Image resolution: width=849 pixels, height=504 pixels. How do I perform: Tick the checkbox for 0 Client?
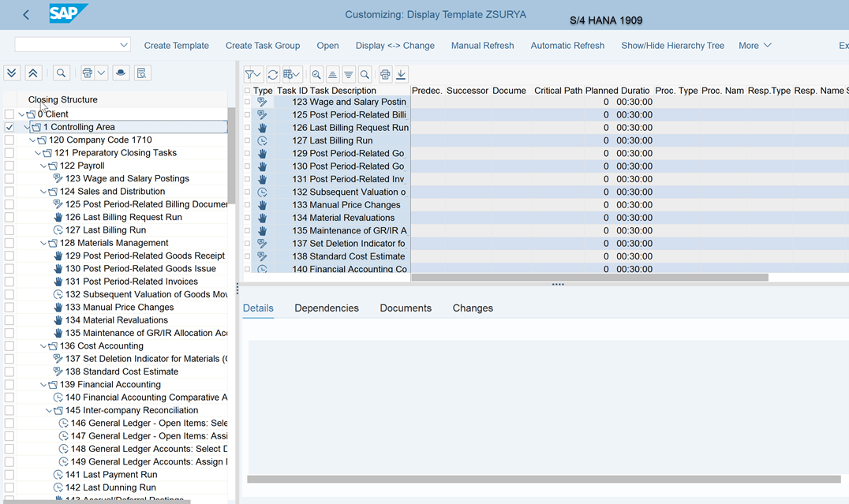[9, 114]
